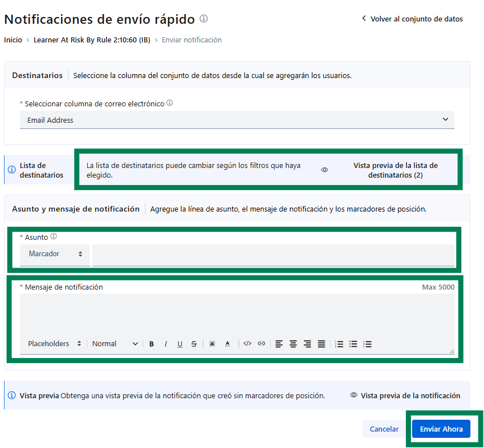Open the Email Address column dropdown

(237, 120)
